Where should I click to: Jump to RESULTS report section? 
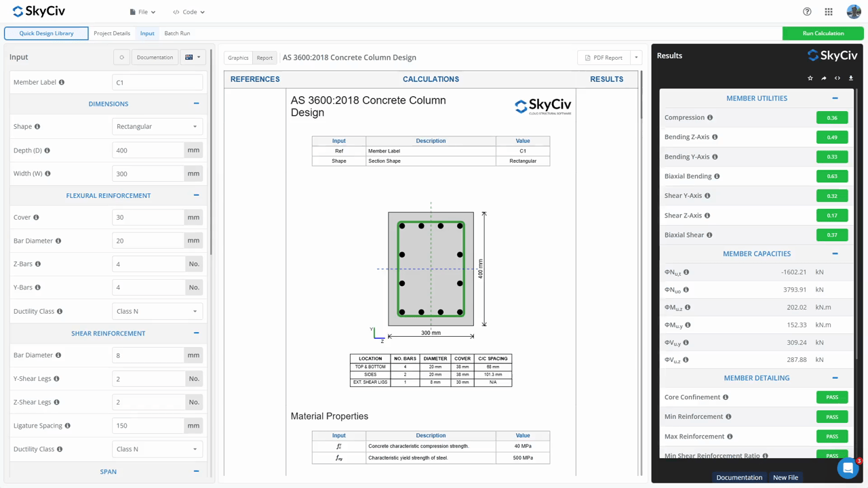point(607,79)
